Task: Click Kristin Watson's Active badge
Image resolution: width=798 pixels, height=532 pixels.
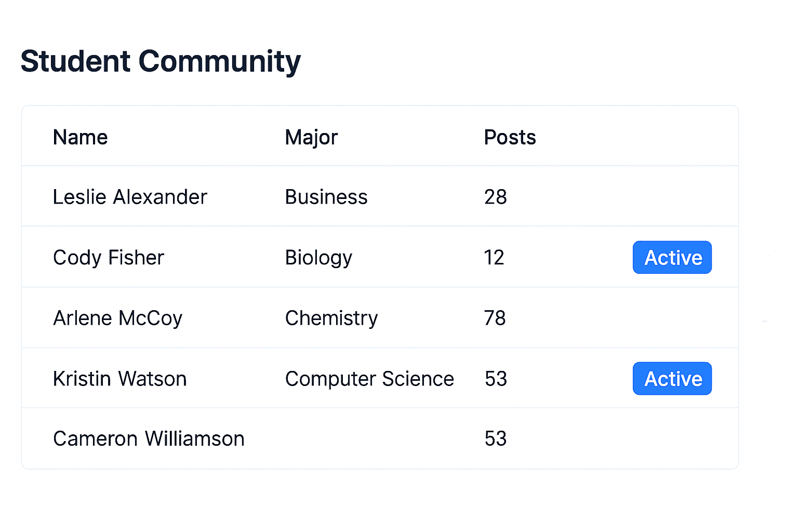Action: tap(672, 379)
